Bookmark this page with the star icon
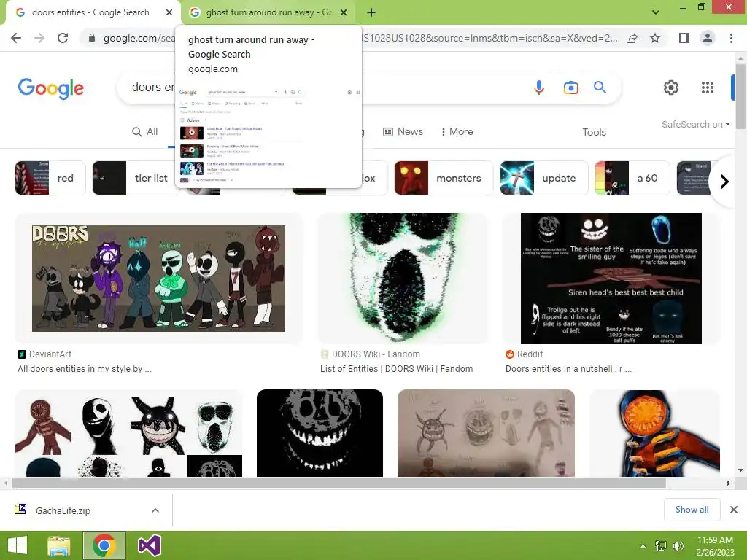This screenshot has height=560, width=747. tap(655, 38)
